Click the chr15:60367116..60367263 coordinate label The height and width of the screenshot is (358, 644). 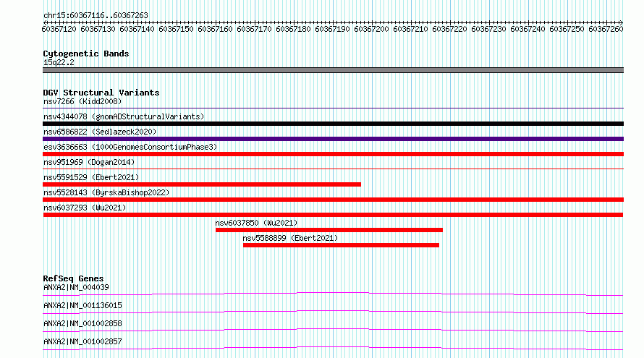pyautogui.click(x=96, y=16)
